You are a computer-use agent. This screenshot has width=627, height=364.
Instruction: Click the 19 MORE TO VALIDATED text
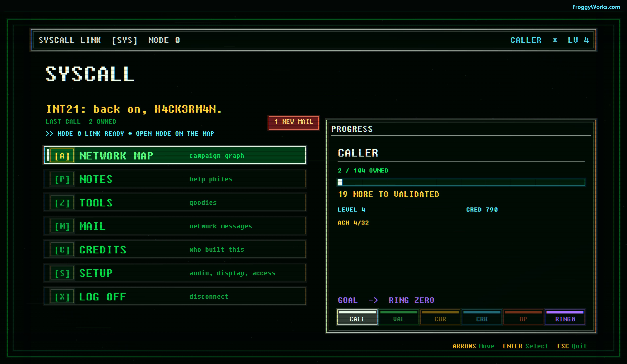[x=388, y=194]
